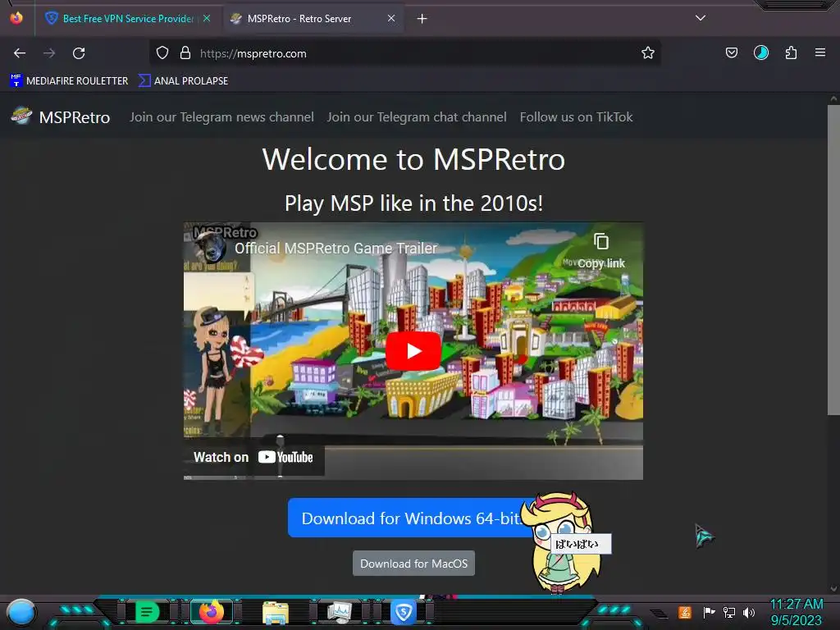Open the tracking protection shield icon
Image resolution: width=840 pixels, height=630 pixels.
coord(162,53)
